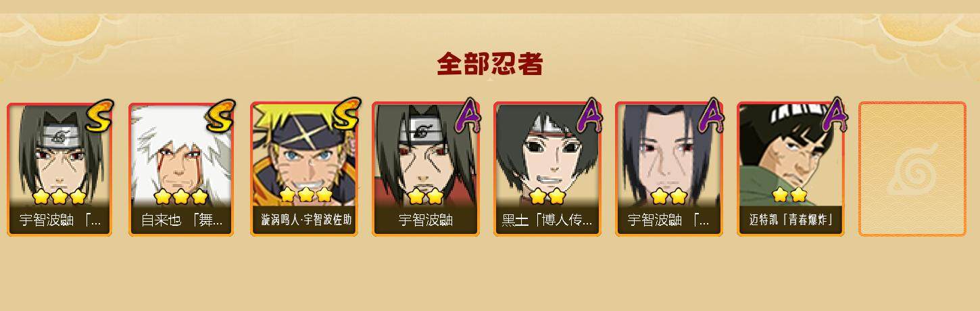Click the two-star rating on 黑土 card
The width and height of the screenshot is (980, 311).
pyautogui.click(x=547, y=197)
